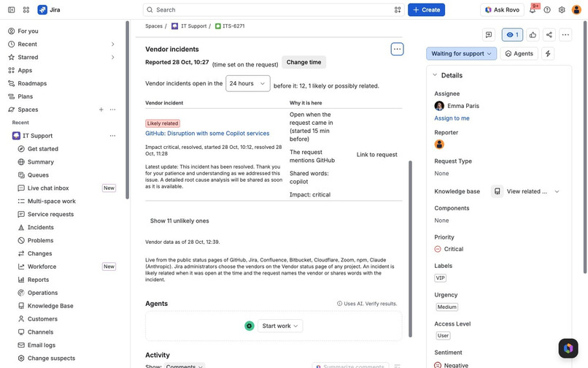Open GitHub Disruption with some Copilot services link
Image resolution: width=588 pixels, height=368 pixels.
click(x=207, y=134)
